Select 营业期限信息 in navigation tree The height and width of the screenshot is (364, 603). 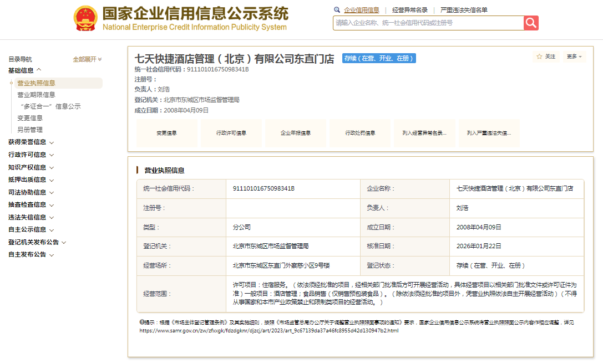point(36,95)
